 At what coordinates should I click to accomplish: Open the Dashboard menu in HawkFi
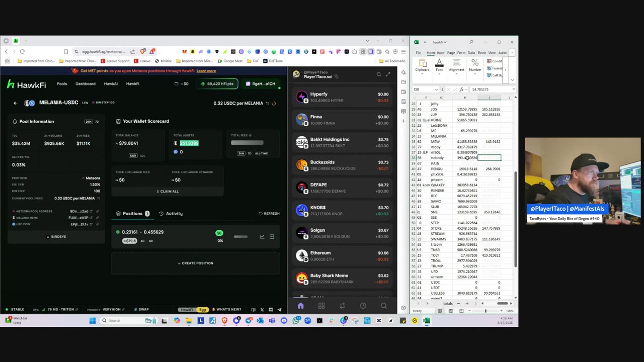point(86,84)
